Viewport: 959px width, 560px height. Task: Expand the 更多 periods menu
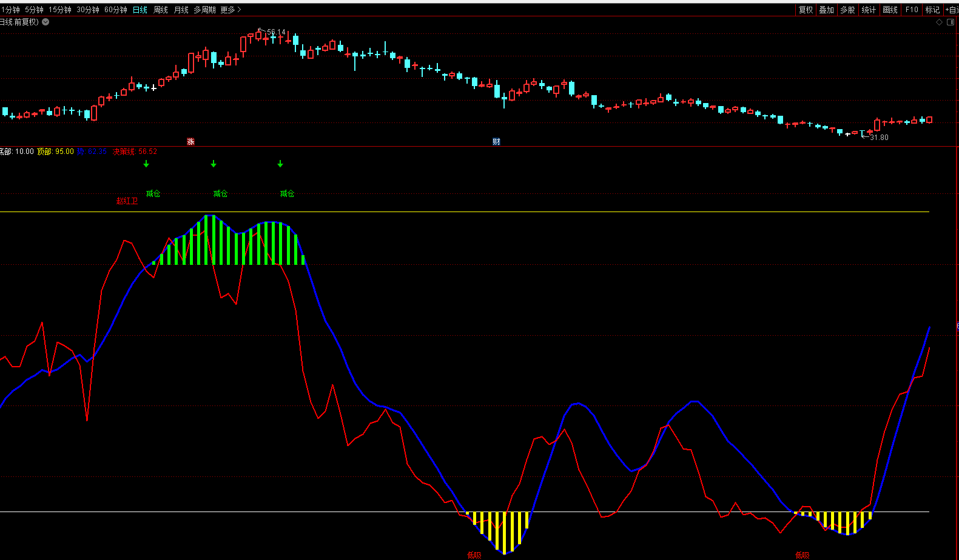point(230,10)
